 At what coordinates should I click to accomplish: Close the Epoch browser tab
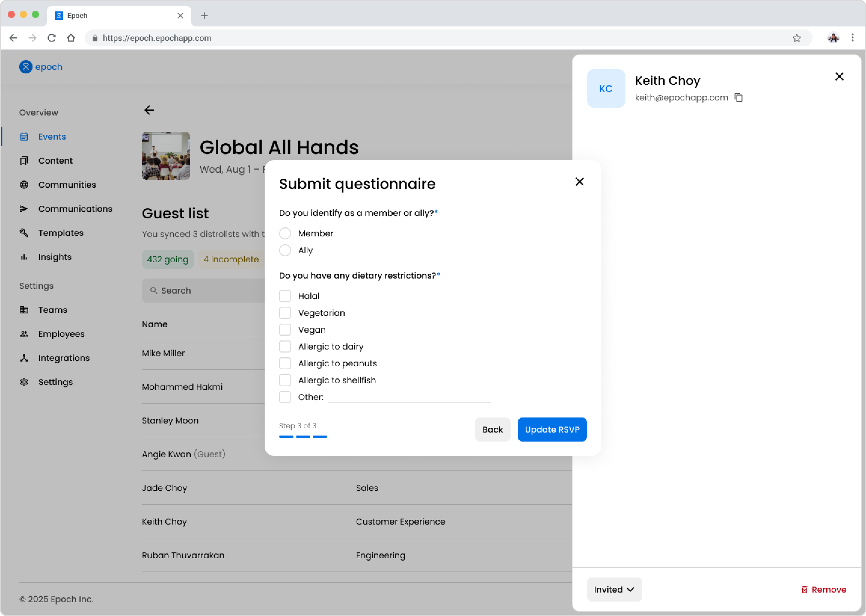click(180, 16)
